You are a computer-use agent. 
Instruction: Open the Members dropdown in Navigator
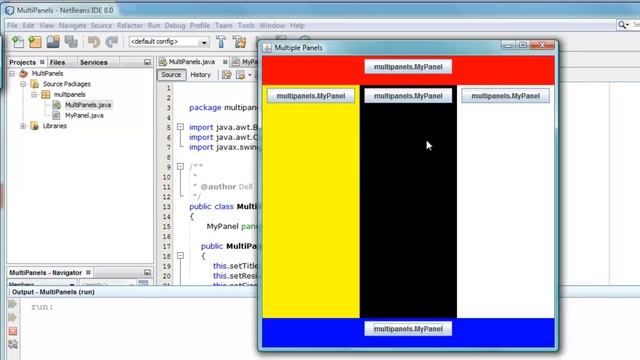coord(72,284)
